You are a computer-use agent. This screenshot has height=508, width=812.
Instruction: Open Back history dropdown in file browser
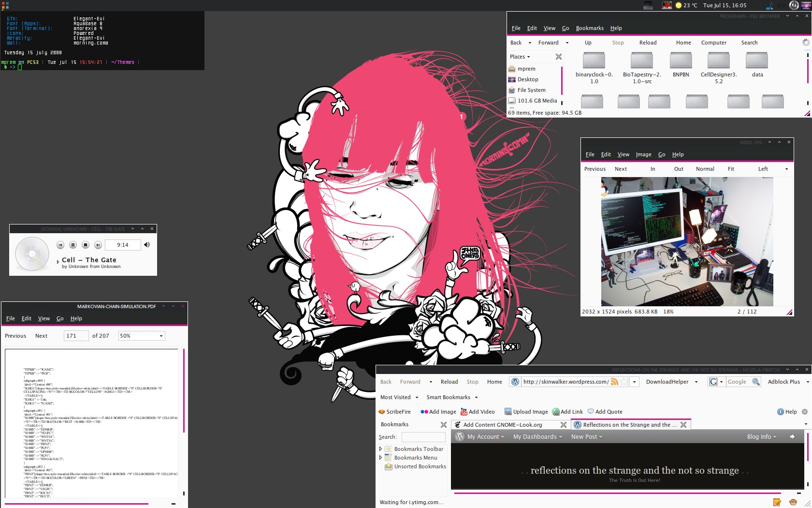coord(530,43)
